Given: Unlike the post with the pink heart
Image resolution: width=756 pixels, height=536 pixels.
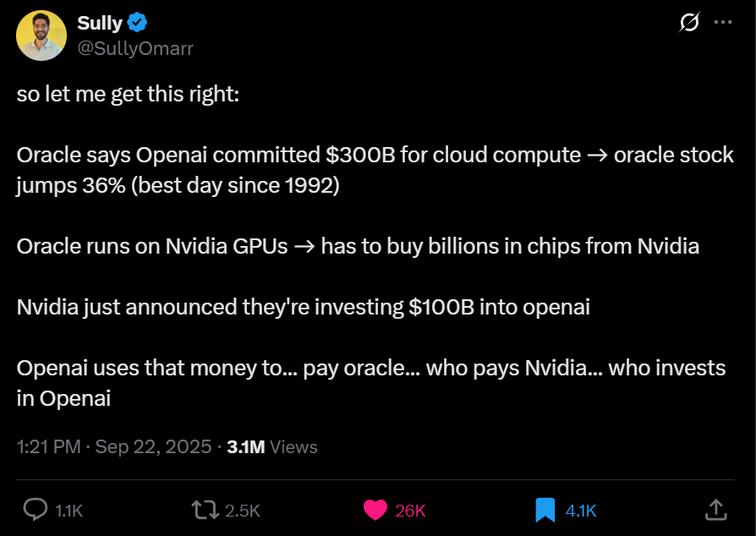Looking at the screenshot, I should click(x=375, y=510).
